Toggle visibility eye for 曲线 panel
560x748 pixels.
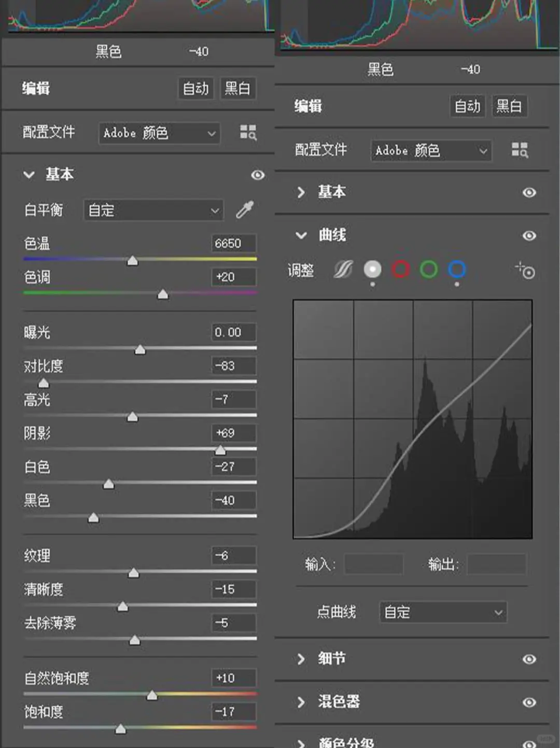pos(529,236)
